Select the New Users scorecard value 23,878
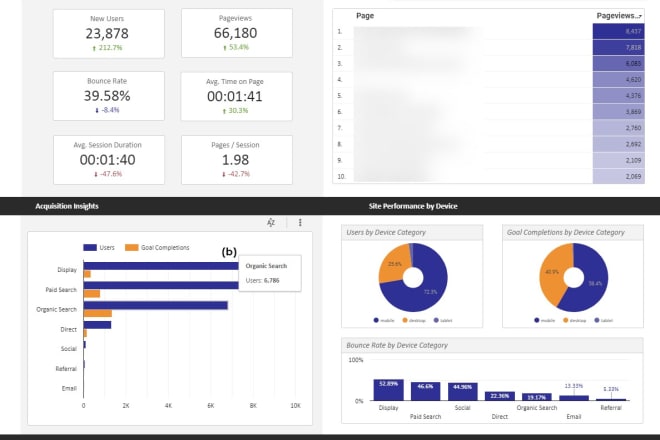660x440 pixels. point(107,33)
